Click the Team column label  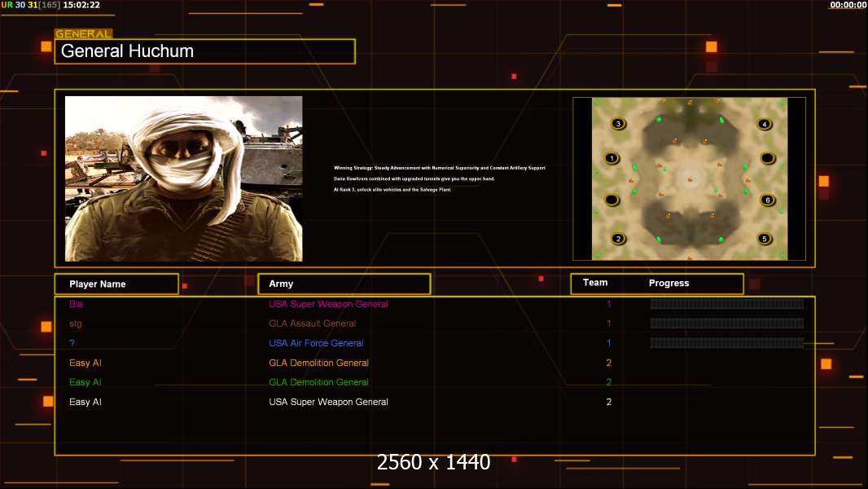(x=595, y=283)
